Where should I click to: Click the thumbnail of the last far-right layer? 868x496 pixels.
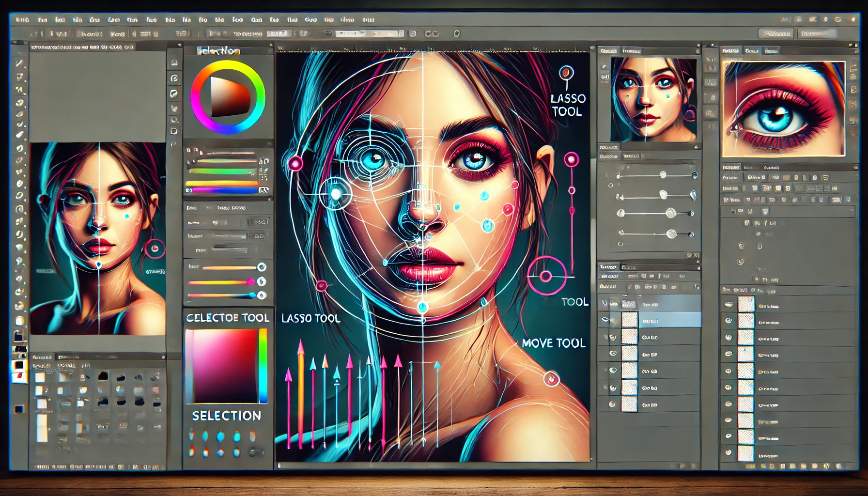(746, 453)
